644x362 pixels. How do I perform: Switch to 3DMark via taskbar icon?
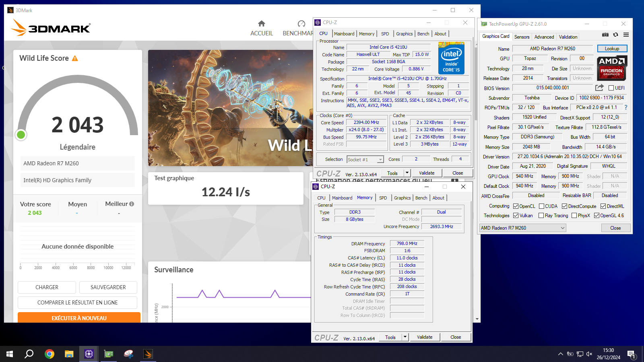(x=148, y=354)
